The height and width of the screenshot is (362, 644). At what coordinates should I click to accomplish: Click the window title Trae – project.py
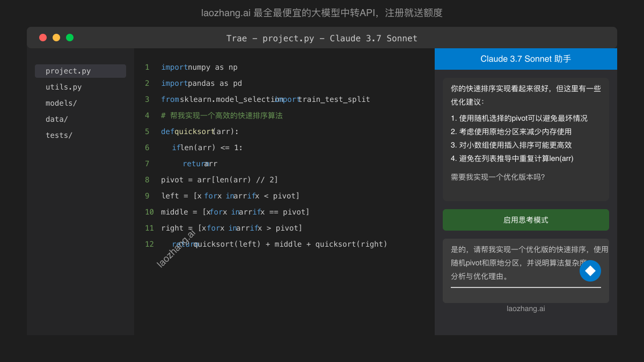(322, 38)
